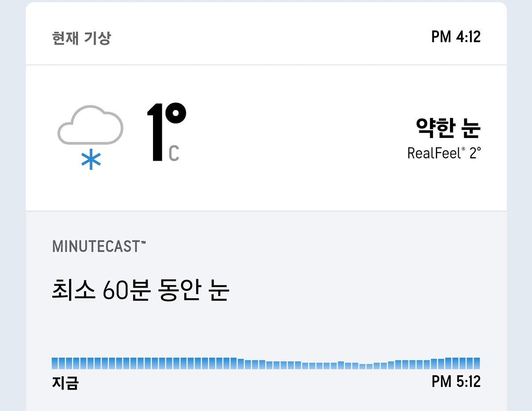
Task: Open the MINUTECAST section title
Action: pyautogui.click(x=96, y=246)
